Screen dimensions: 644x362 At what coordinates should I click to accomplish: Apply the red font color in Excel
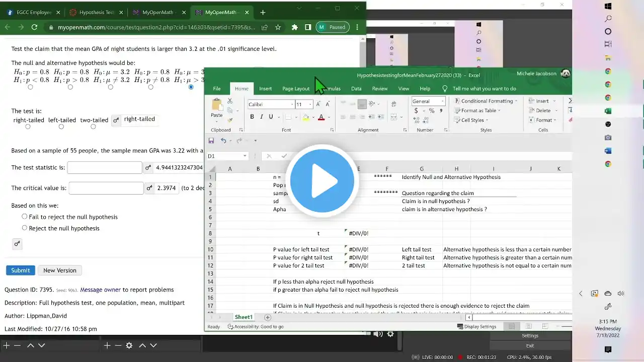[x=321, y=117]
